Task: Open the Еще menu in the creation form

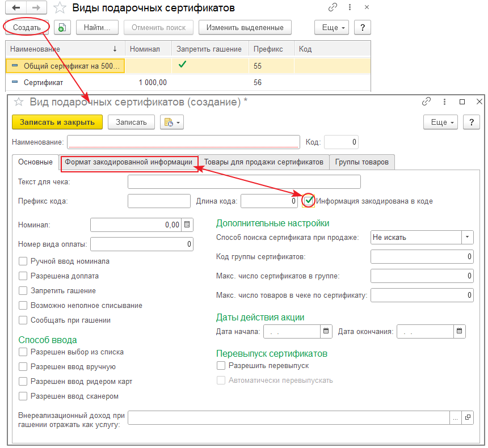Action: [x=441, y=122]
